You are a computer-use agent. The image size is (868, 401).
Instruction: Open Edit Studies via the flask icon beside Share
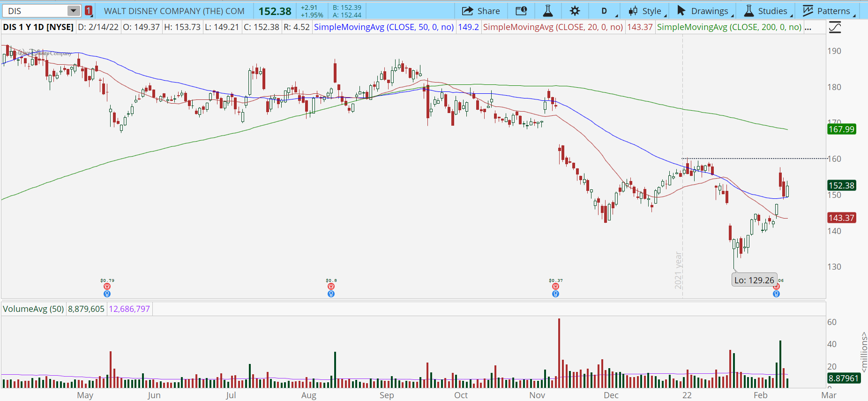tap(547, 11)
